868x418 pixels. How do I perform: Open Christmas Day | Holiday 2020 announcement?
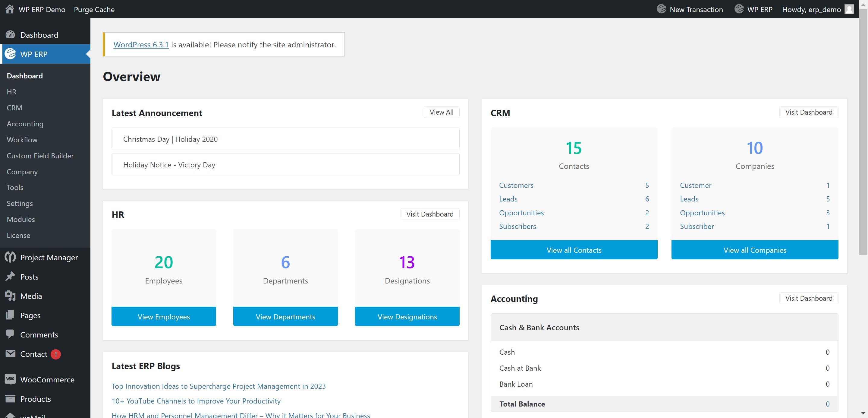(x=285, y=139)
